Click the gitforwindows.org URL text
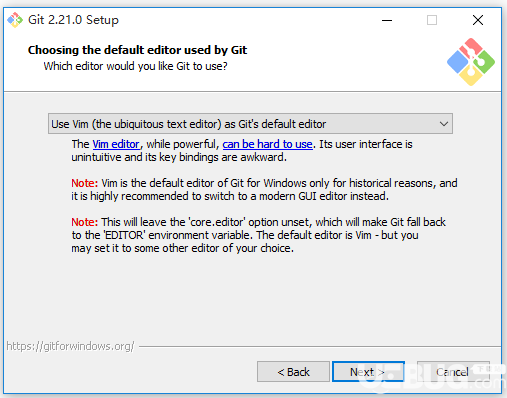This screenshot has width=507, height=398. point(70,346)
